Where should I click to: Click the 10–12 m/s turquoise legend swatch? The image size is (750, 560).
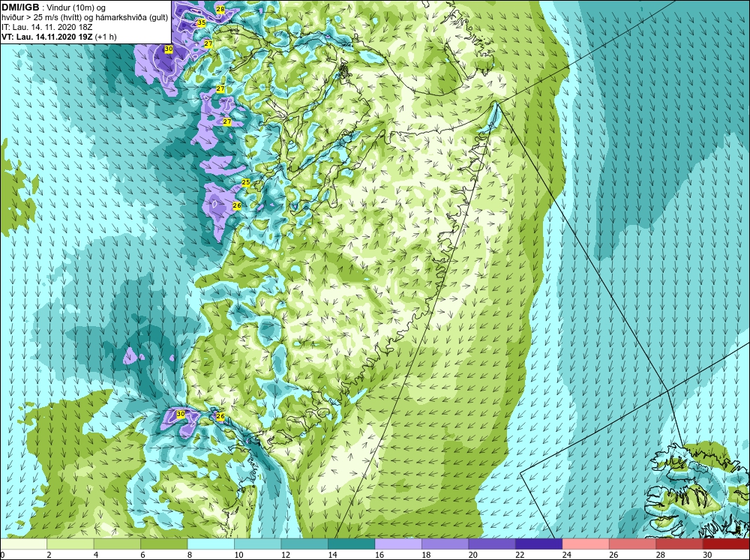pos(258,544)
